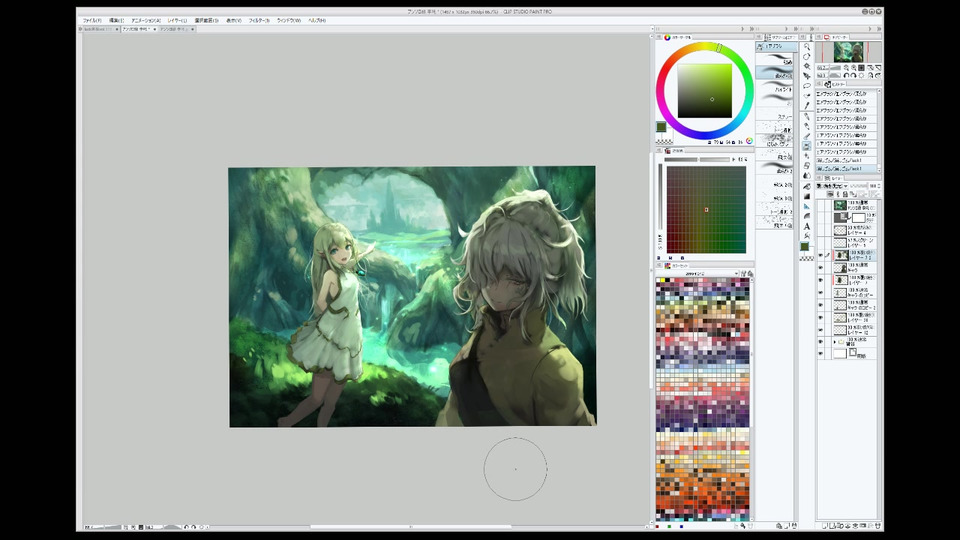This screenshot has width=960, height=540.
Task: Open the layer blending mode dropdown
Action: (x=832, y=186)
